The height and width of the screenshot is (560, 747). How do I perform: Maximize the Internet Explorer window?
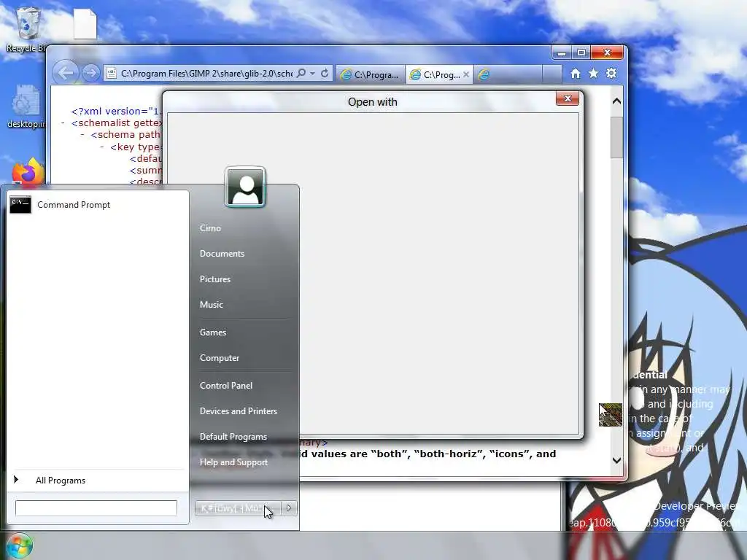581,52
